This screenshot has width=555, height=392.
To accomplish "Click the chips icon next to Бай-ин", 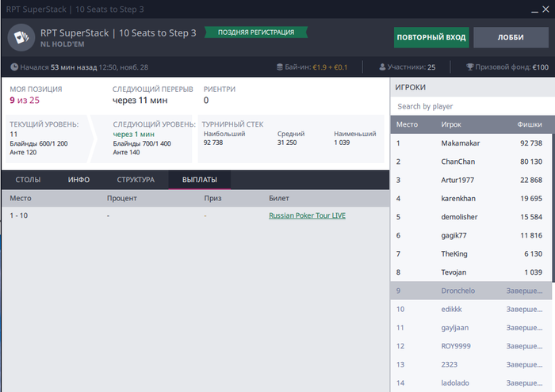I will coord(280,67).
